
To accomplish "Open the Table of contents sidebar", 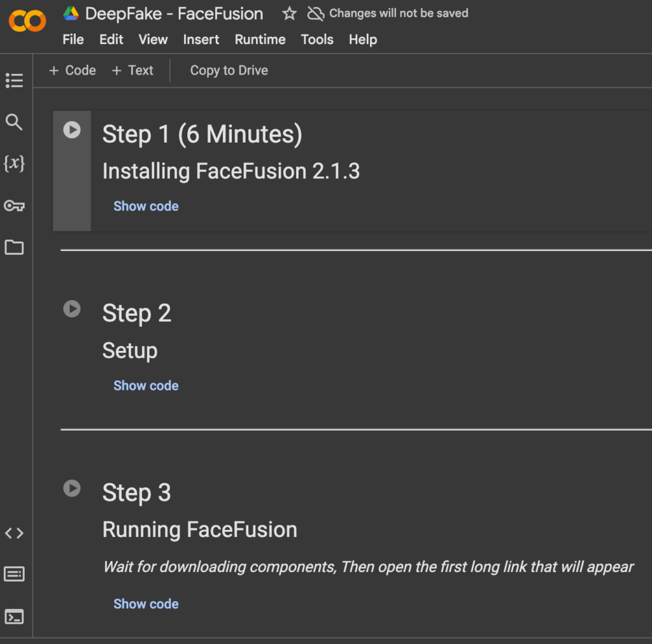I will coord(14,80).
